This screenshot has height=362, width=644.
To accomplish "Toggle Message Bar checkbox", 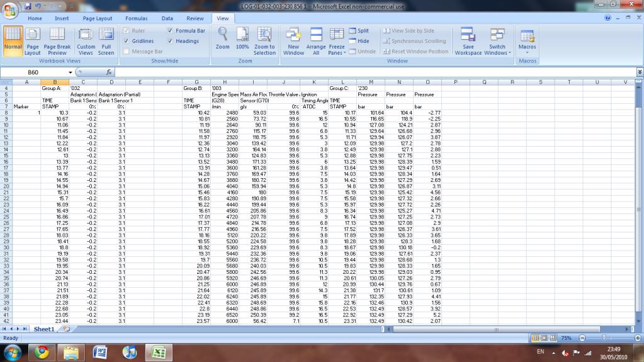I will pos(126,52).
